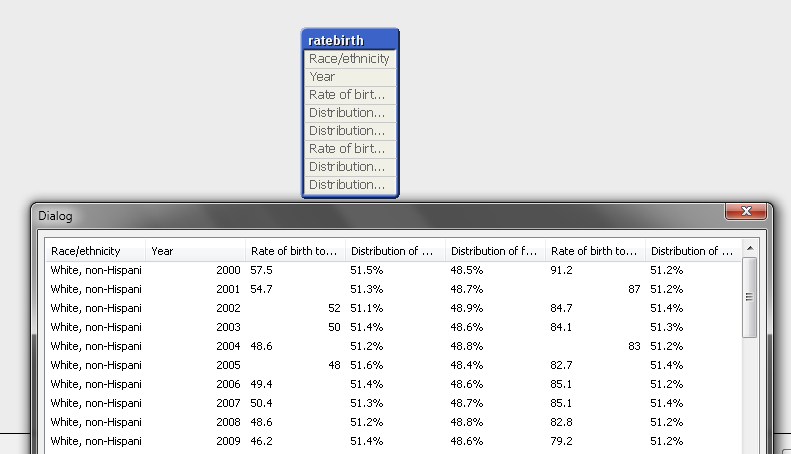Image resolution: width=791 pixels, height=454 pixels.
Task: Sort by Year column header
Action: point(195,251)
